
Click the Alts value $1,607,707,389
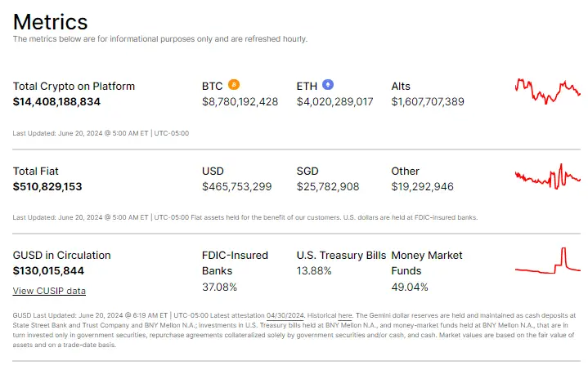click(x=428, y=102)
